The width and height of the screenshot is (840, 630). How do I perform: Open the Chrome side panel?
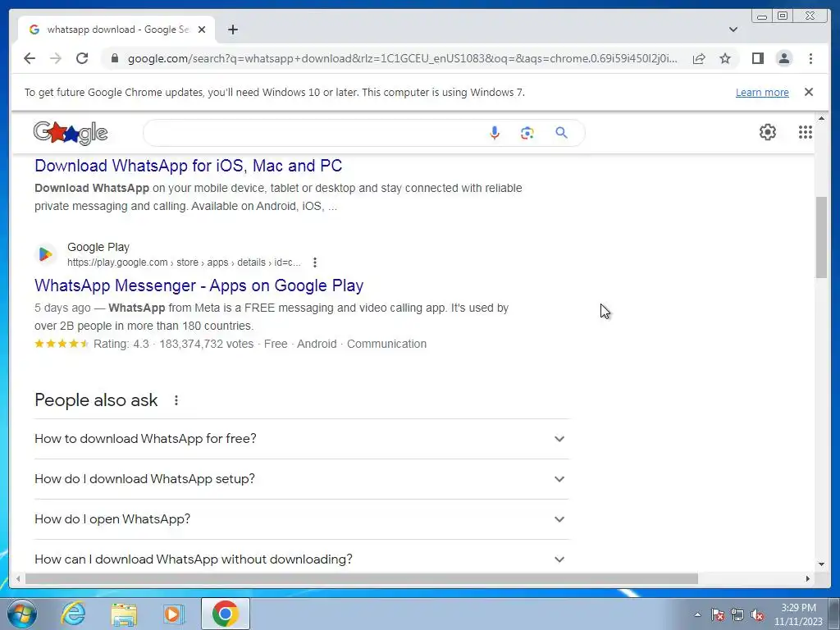coord(757,58)
